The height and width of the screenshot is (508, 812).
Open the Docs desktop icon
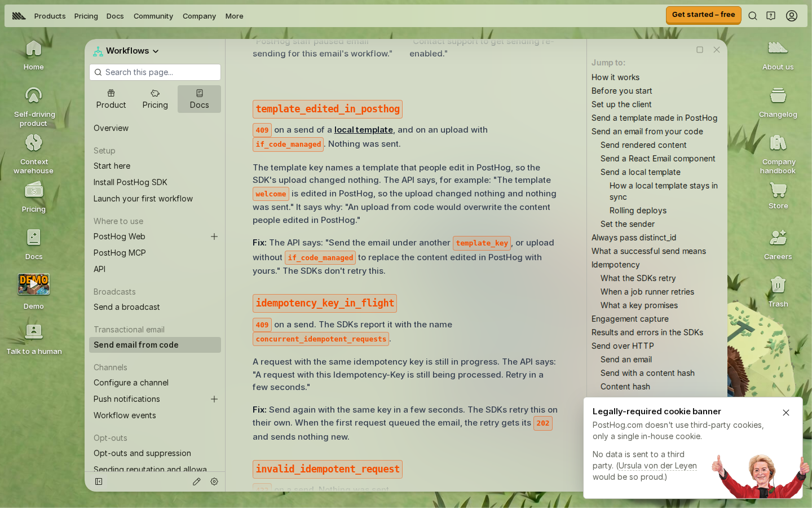pos(33,244)
